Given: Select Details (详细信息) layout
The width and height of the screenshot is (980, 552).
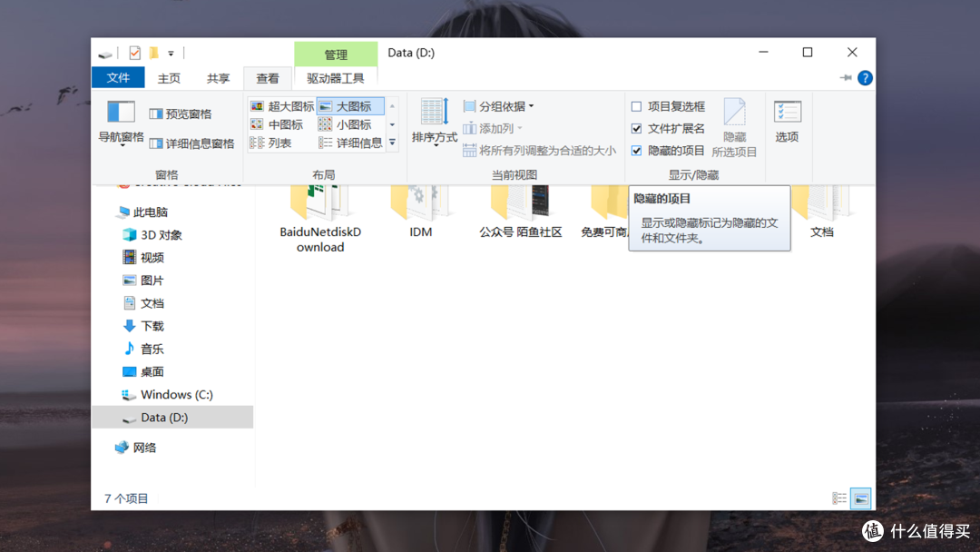Looking at the screenshot, I should pos(350,143).
